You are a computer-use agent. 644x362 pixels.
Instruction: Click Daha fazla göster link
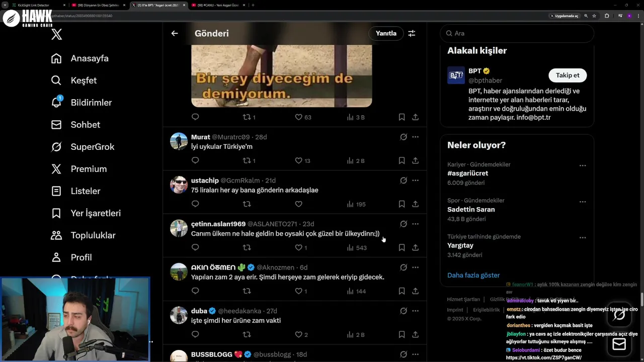tap(473, 275)
